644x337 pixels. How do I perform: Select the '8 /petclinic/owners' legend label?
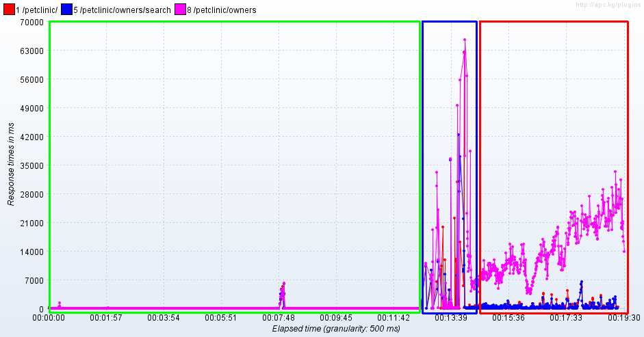[221, 10]
